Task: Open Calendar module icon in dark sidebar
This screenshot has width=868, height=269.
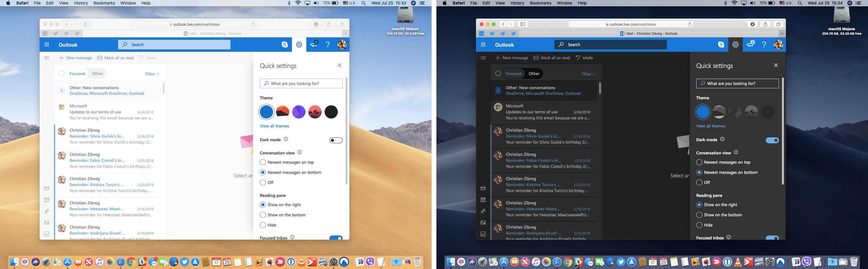Action: [483, 200]
